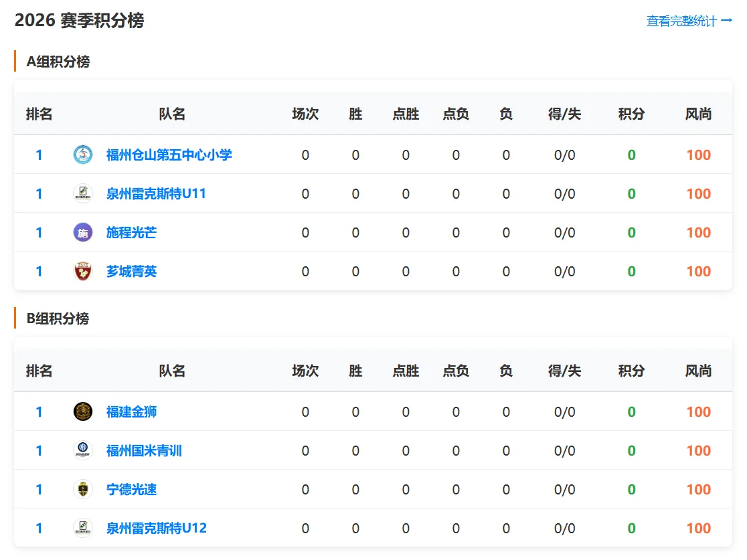Screen dimensions: 747x560
Task: Click 场次 value for 泉州雷克斯特U12
Action: [x=305, y=528]
